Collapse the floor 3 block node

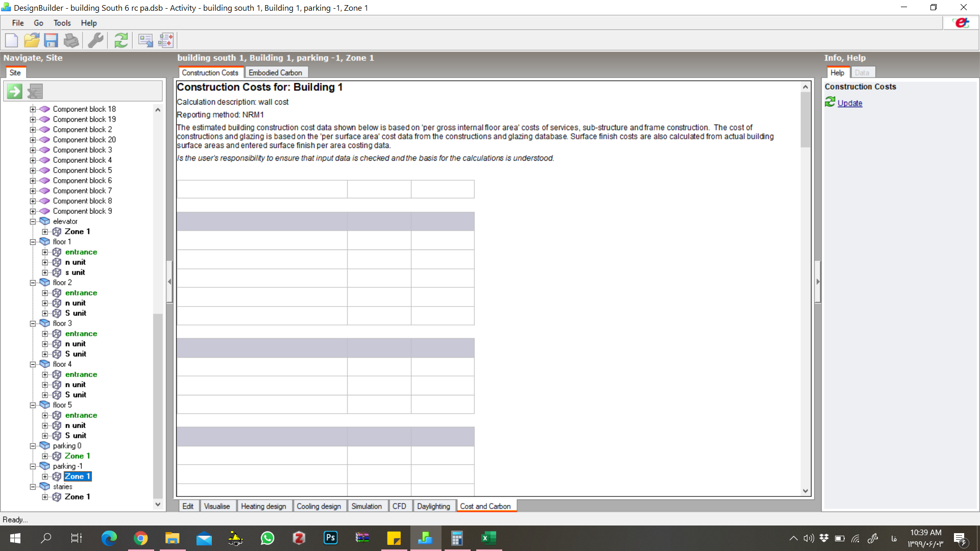33,323
